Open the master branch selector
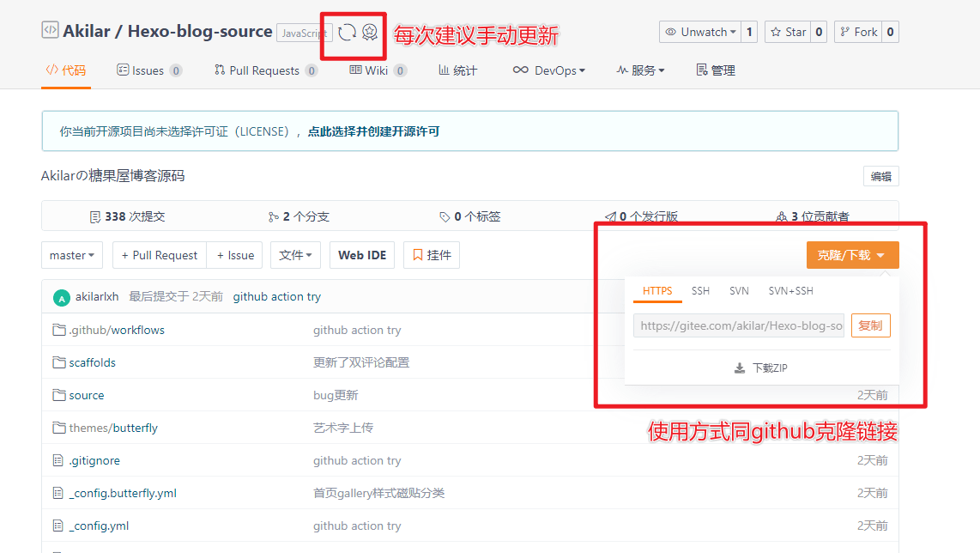Screen dimensions: 980x553 pyautogui.click(x=72, y=255)
